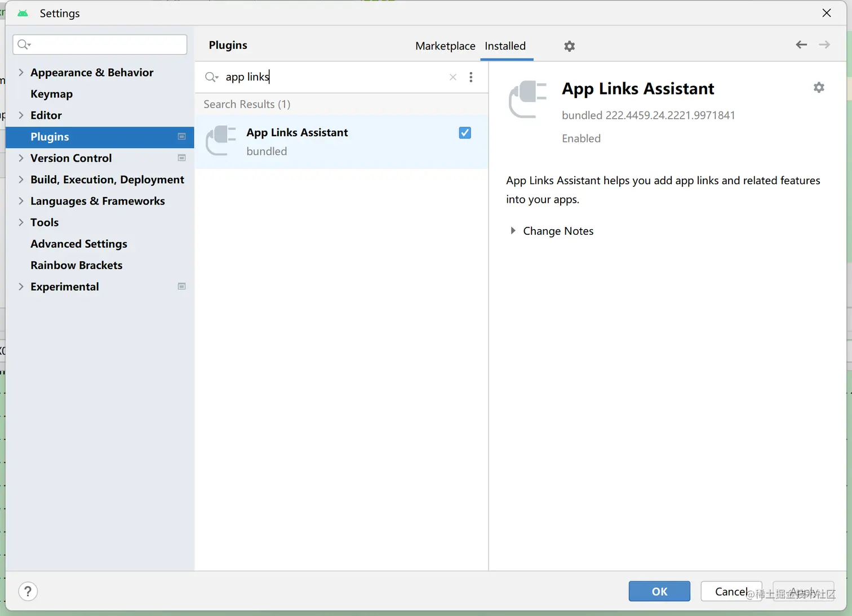Expand Languages & Frameworks section

pyautogui.click(x=21, y=200)
